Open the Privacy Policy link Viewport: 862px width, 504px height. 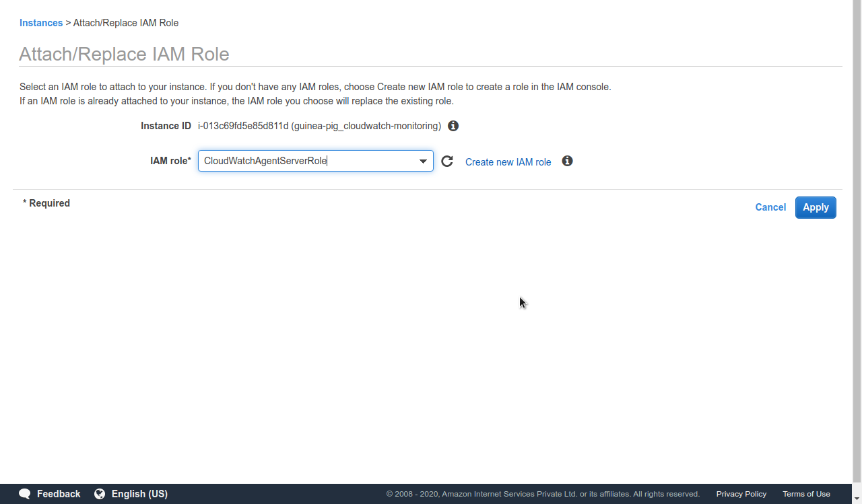741,494
